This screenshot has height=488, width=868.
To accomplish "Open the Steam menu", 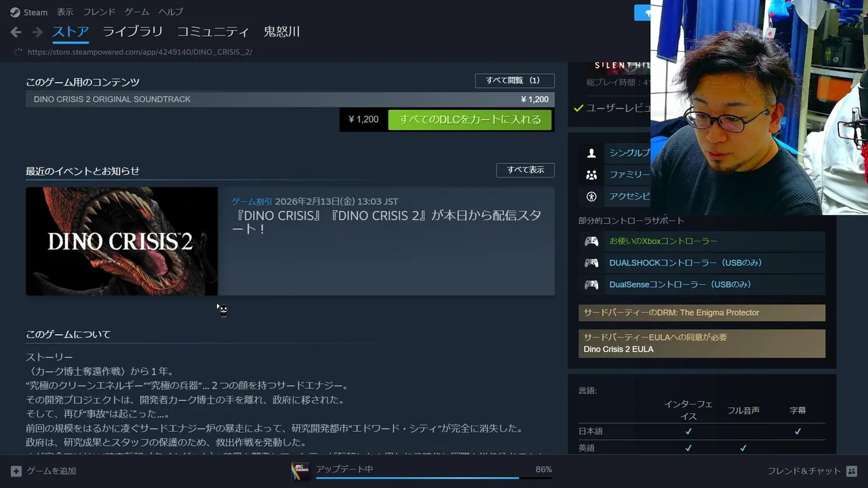I will 35,12.
